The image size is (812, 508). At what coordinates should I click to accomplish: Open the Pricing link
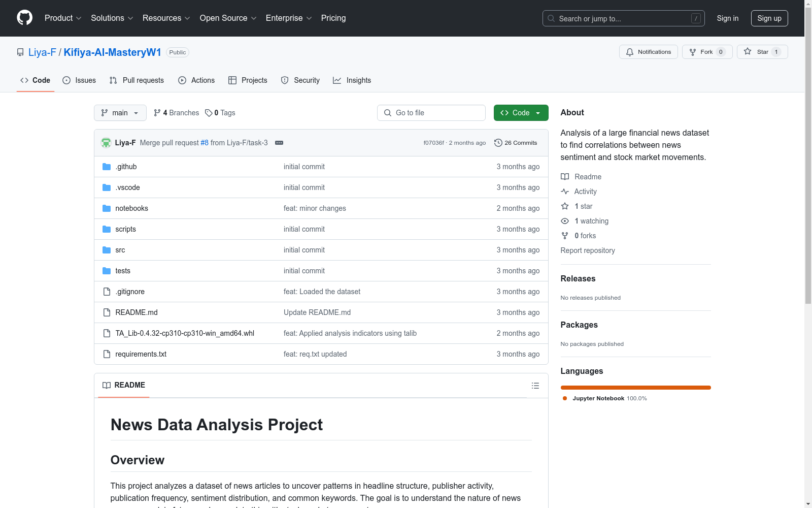333,18
